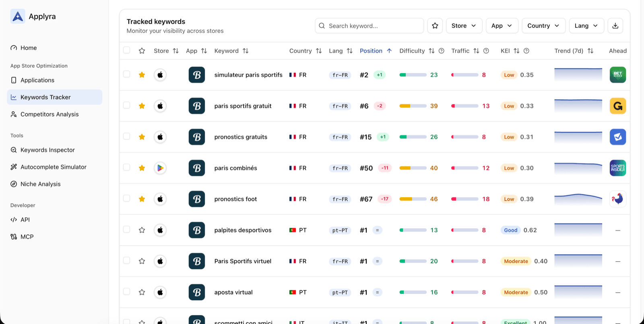Click difficulty bar for 'palpites desportivos'

point(413,230)
